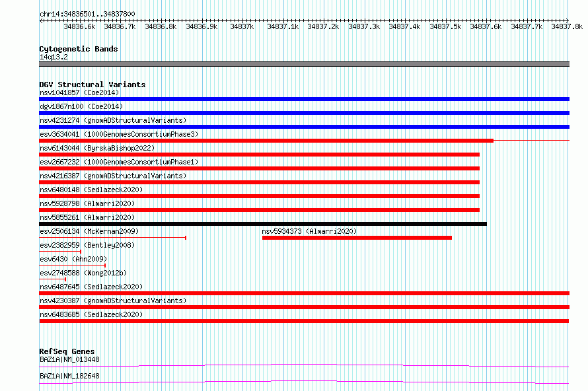Screen dimensions: 588x391
Task: Click the 34837.2k ruler tick label
Action: pyautogui.click(x=323, y=26)
